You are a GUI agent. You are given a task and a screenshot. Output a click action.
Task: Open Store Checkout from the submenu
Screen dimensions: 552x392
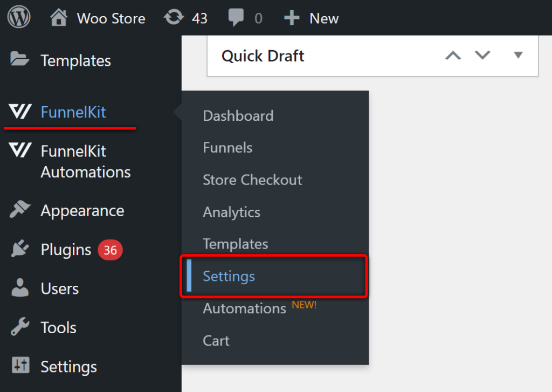[x=252, y=180]
